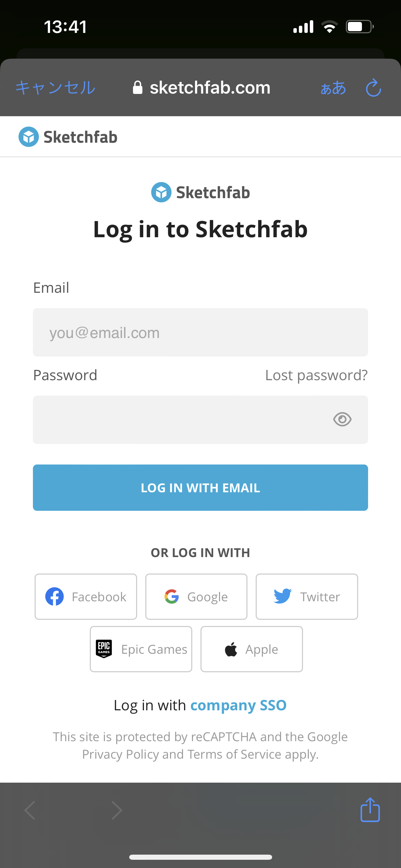The width and height of the screenshot is (401, 868).
Task: Log in with Twitter
Action: pos(307,596)
